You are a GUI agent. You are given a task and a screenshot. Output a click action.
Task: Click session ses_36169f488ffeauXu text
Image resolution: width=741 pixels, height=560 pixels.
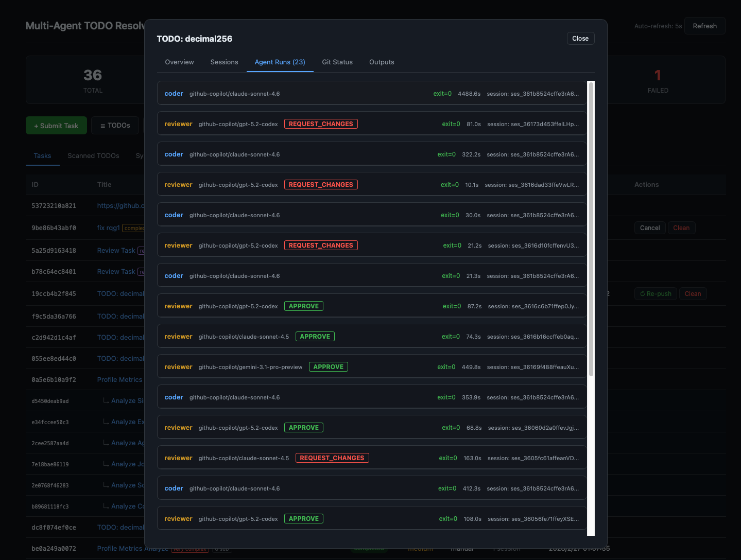[533, 367]
